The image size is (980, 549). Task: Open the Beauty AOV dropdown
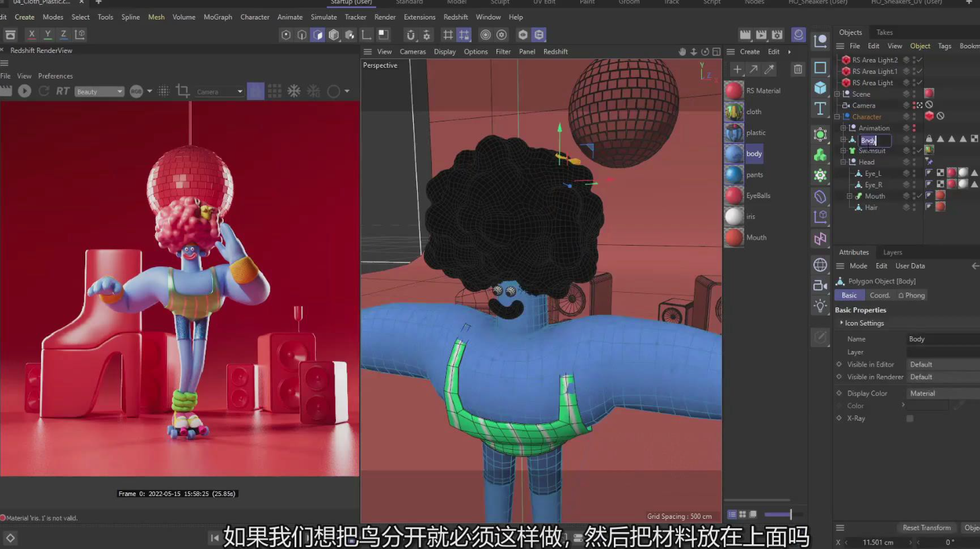pyautogui.click(x=99, y=91)
